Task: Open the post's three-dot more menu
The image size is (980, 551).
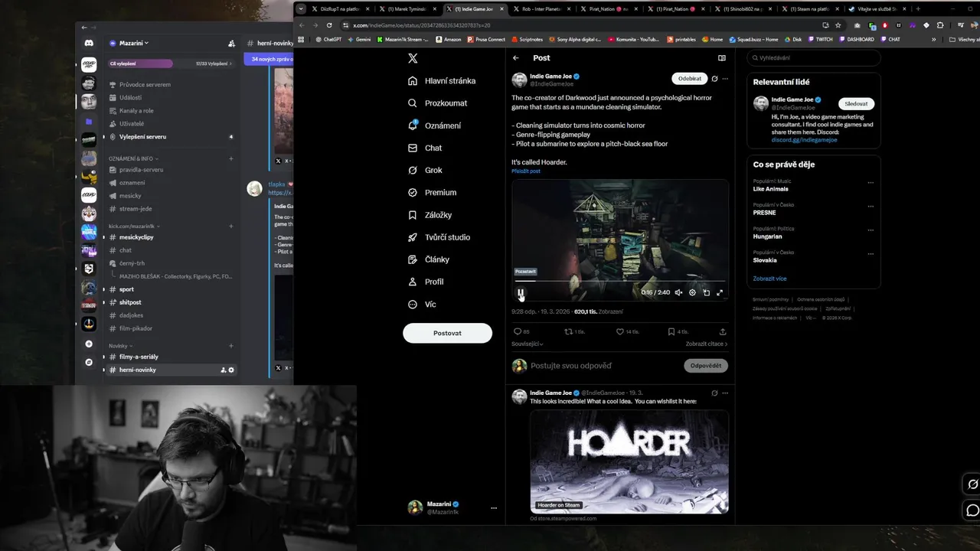Action: coord(725,78)
